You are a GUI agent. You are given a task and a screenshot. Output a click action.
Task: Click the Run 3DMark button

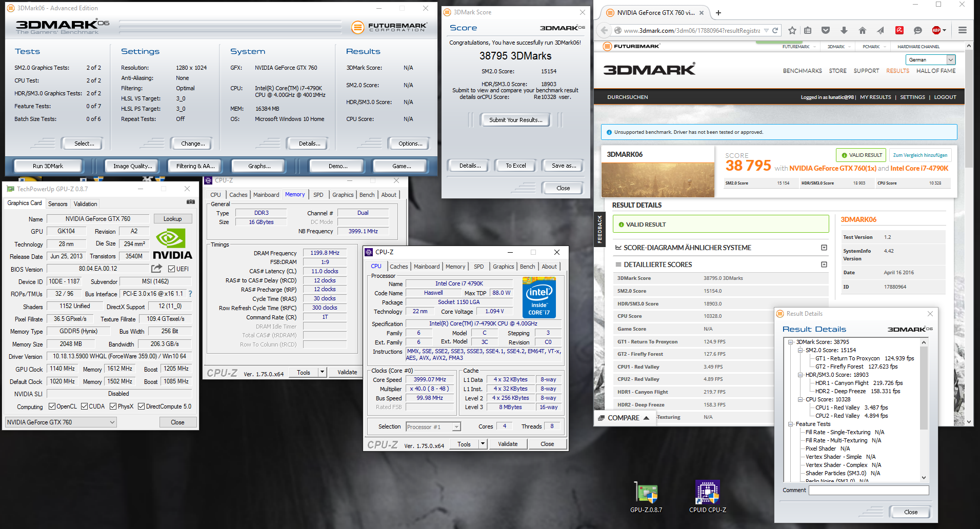point(48,166)
